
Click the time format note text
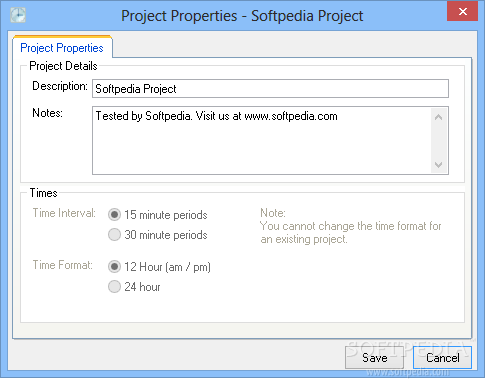tap(351, 226)
